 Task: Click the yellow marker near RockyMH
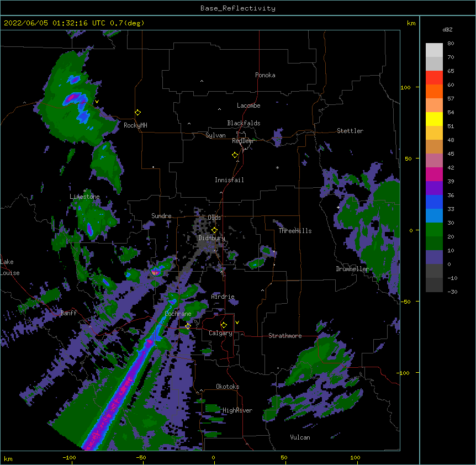(x=137, y=112)
